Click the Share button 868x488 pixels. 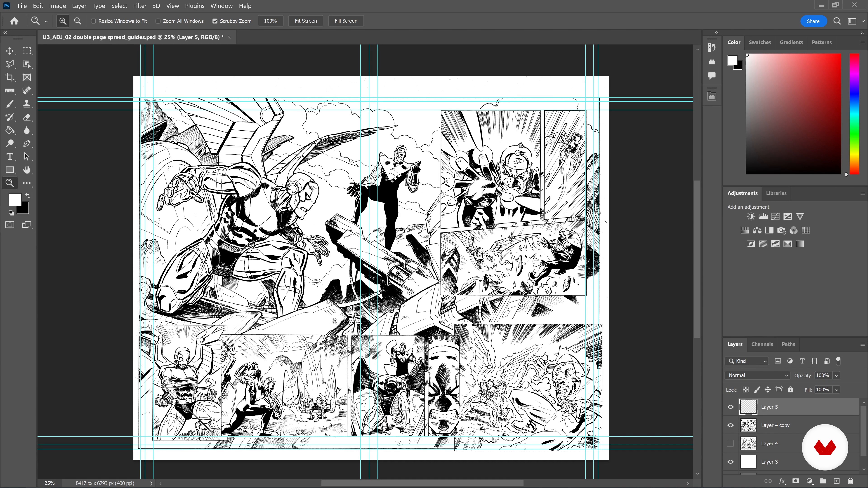pyautogui.click(x=813, y=21)
